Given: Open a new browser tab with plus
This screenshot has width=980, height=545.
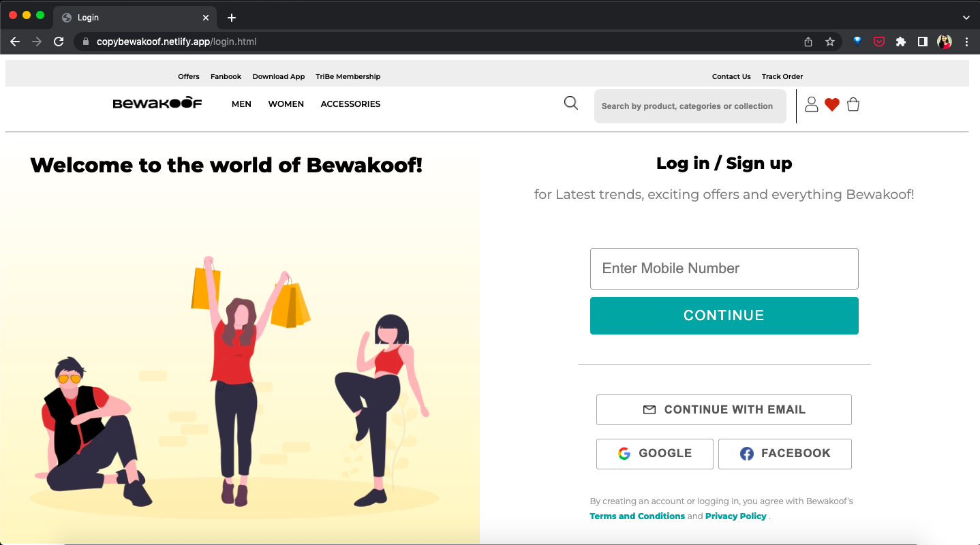Looking at the screenshot, I should click(x=232, y=18).
